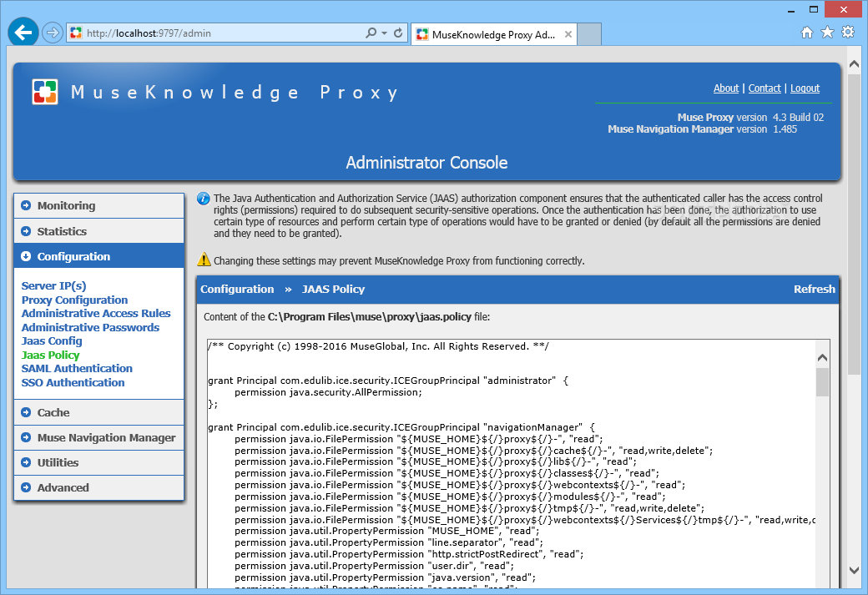Click the browser Forward arrow button
This screenshot has width=868, height=595.
click(x=52, y=33)
